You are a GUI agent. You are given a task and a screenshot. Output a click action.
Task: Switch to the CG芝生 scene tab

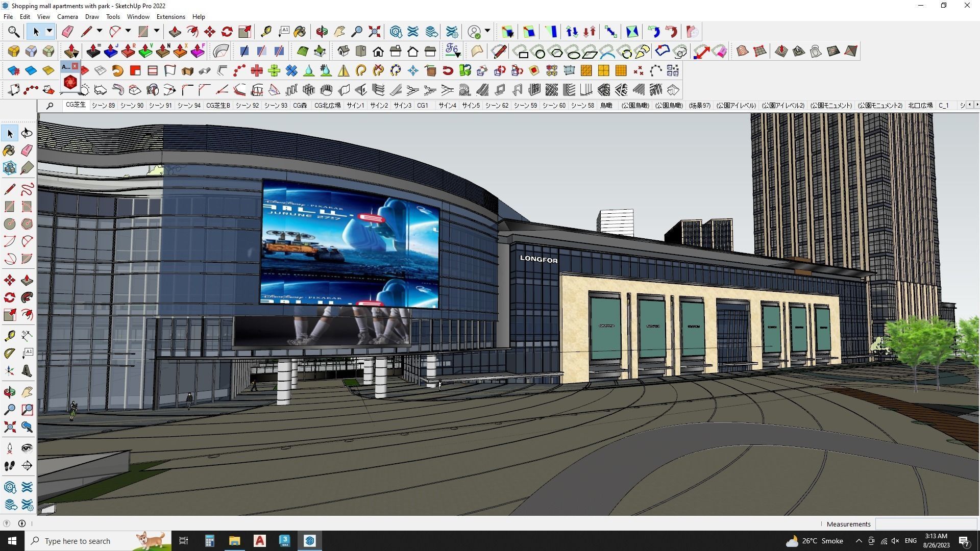(76, 105)
